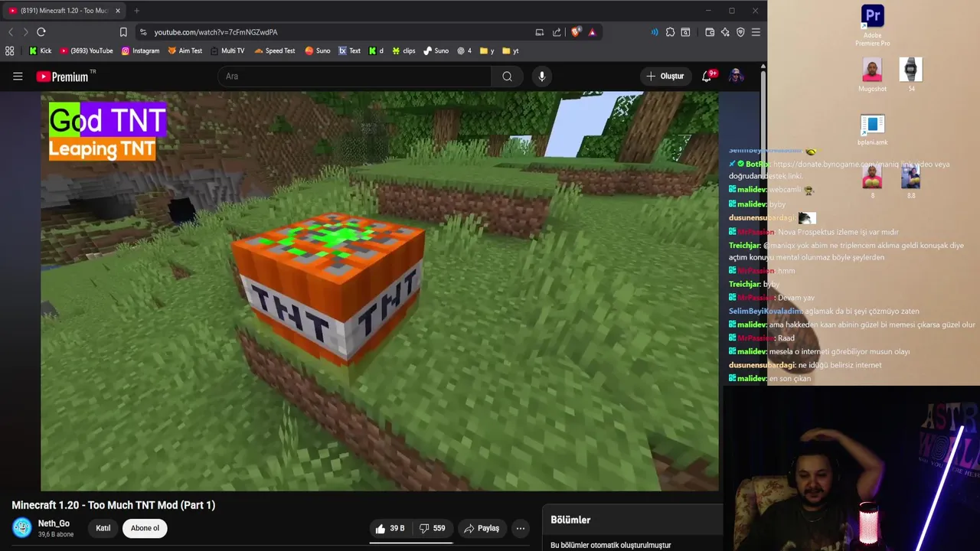
Task: Activate voice search microphone
Action: click(541, 77)
